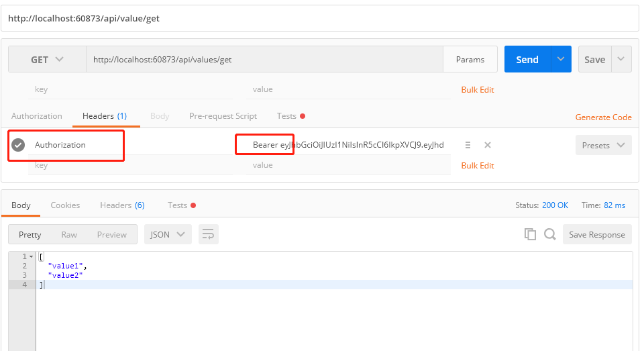
Task: Open the response Cookies tab
Action: [x=65, y=205]
